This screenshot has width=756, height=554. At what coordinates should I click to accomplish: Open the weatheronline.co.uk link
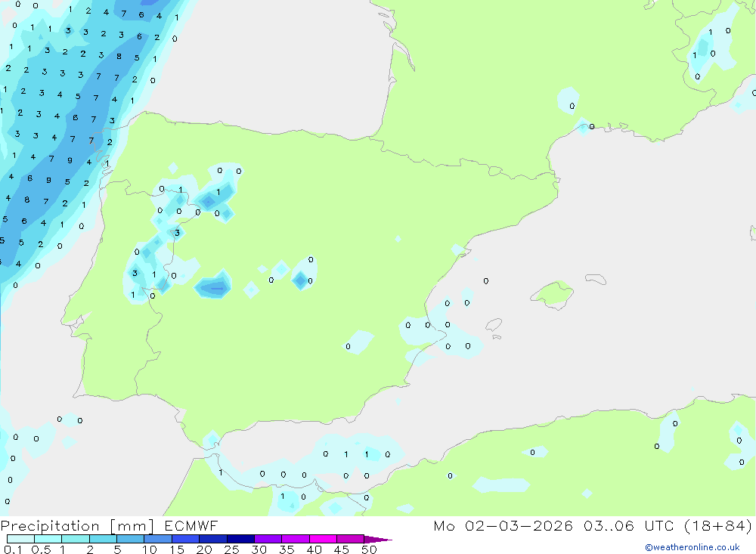coord(692,547)
